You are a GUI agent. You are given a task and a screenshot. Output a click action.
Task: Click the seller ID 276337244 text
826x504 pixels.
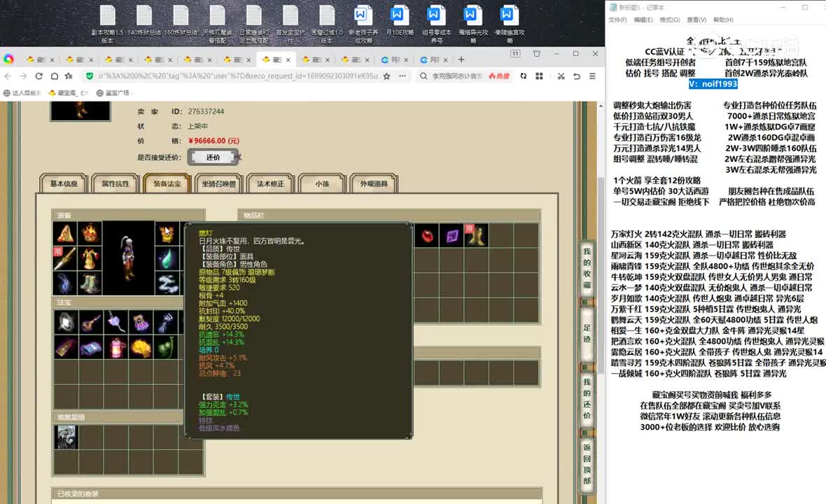(x=206, y=111)
